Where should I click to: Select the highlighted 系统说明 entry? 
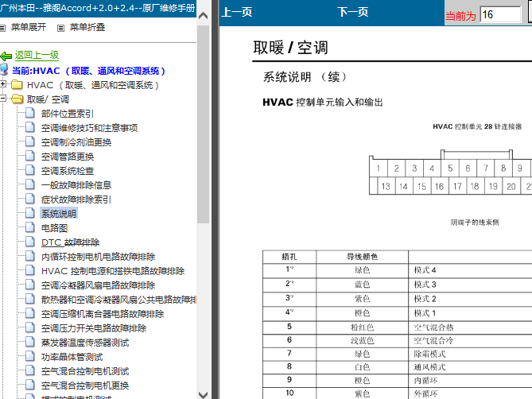coord(59,214)
